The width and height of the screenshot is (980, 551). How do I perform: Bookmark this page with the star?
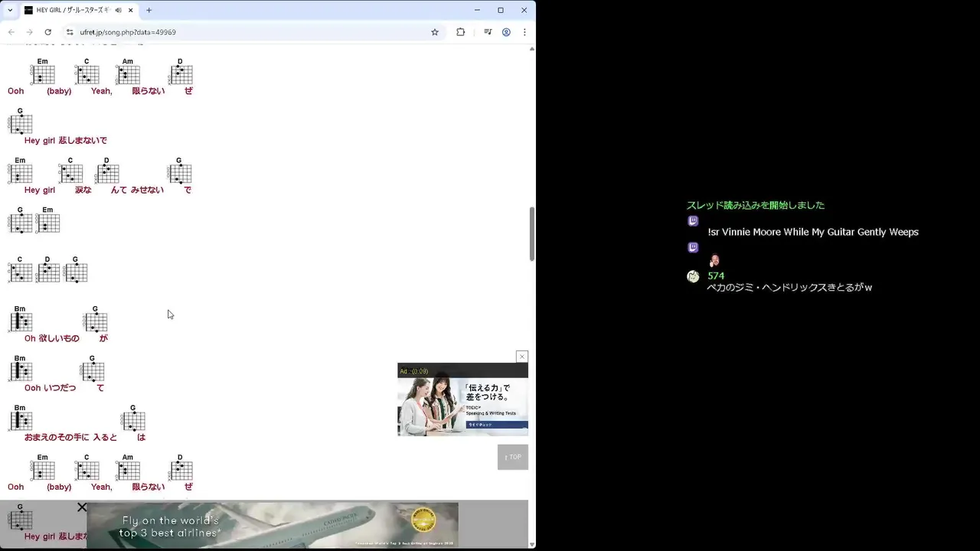click(435, 32)
